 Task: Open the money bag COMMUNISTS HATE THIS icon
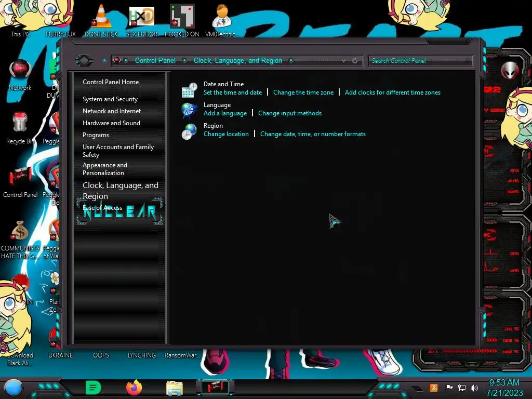pos(20,239)
